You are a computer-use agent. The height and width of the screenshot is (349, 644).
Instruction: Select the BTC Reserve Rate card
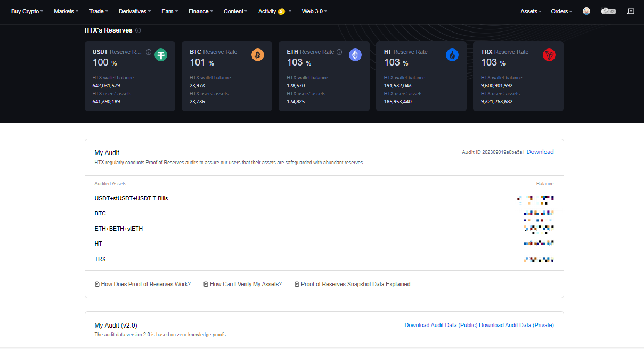[x=227, y=76]
